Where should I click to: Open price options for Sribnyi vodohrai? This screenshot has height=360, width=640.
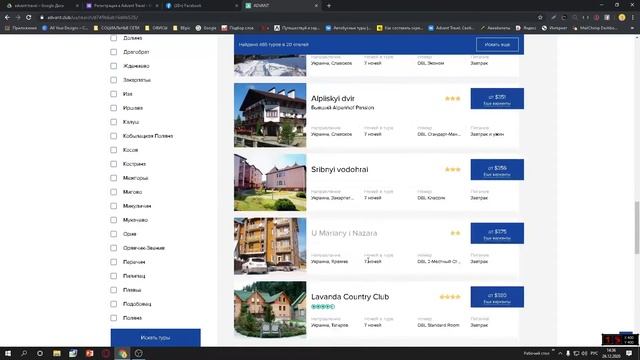497,169
